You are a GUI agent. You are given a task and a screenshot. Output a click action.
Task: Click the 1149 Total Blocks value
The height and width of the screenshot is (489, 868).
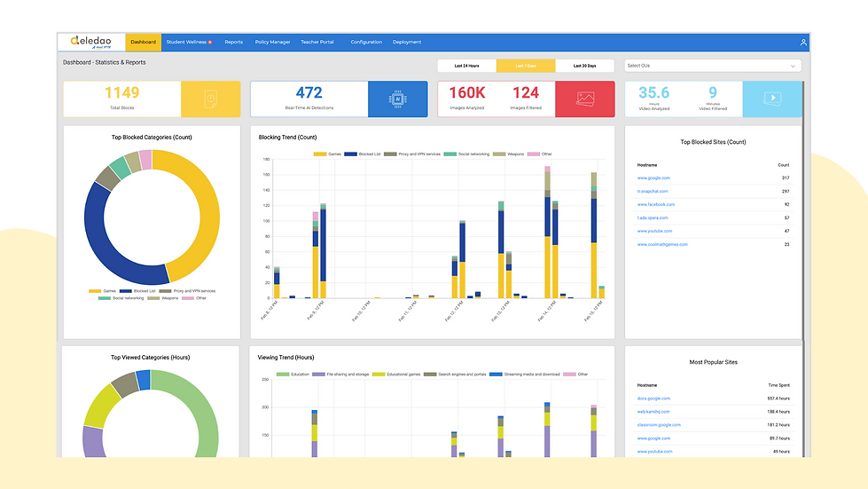[121, 92]
